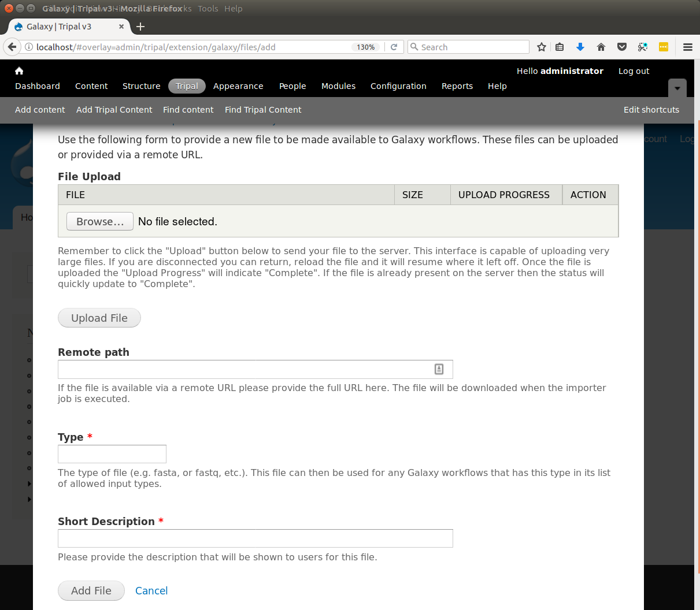
Task: Save page to Pocket icon
Action: click(622, 47)
